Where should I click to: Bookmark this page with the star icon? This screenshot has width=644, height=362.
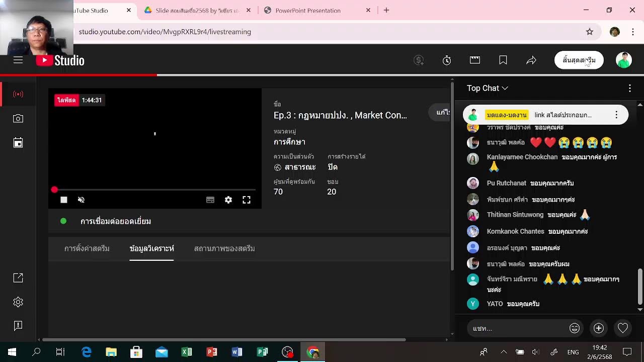pos(590,32)
